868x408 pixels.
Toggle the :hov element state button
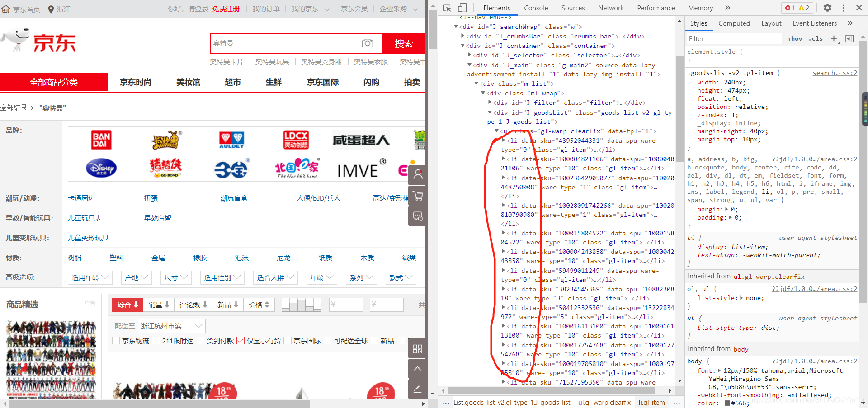795,38
